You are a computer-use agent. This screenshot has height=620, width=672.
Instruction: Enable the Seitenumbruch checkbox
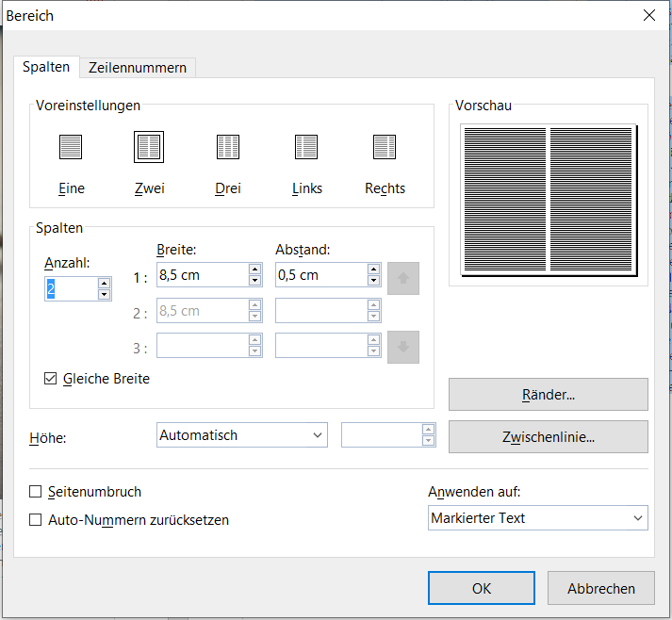pos(35,492)
